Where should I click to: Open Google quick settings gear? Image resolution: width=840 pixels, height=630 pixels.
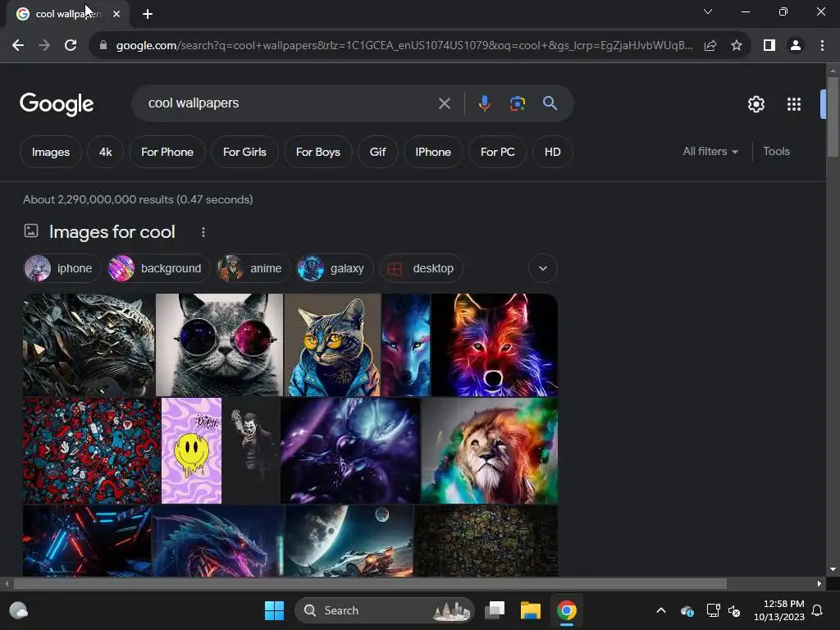(756, 104)
